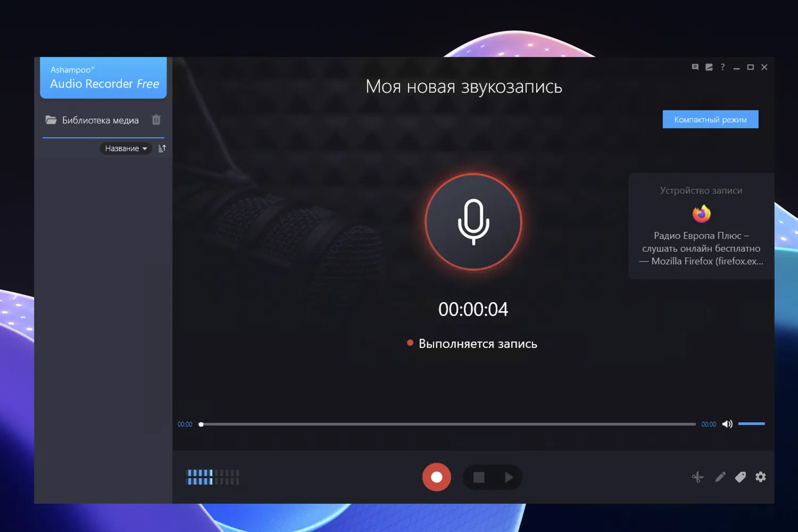The image size is (798, 532).
Task: Select the Устройство записи device panel text
Action: click(x=701, y=190)
